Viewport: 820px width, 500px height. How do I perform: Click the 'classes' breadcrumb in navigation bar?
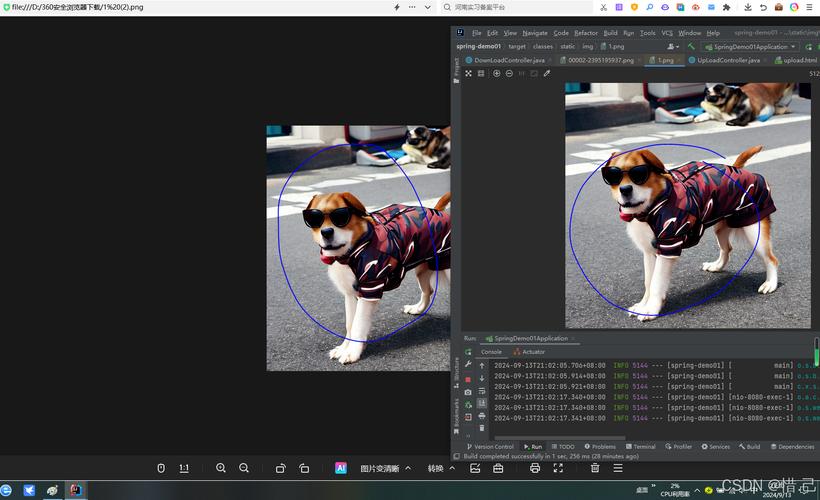[x=542, y=47]
